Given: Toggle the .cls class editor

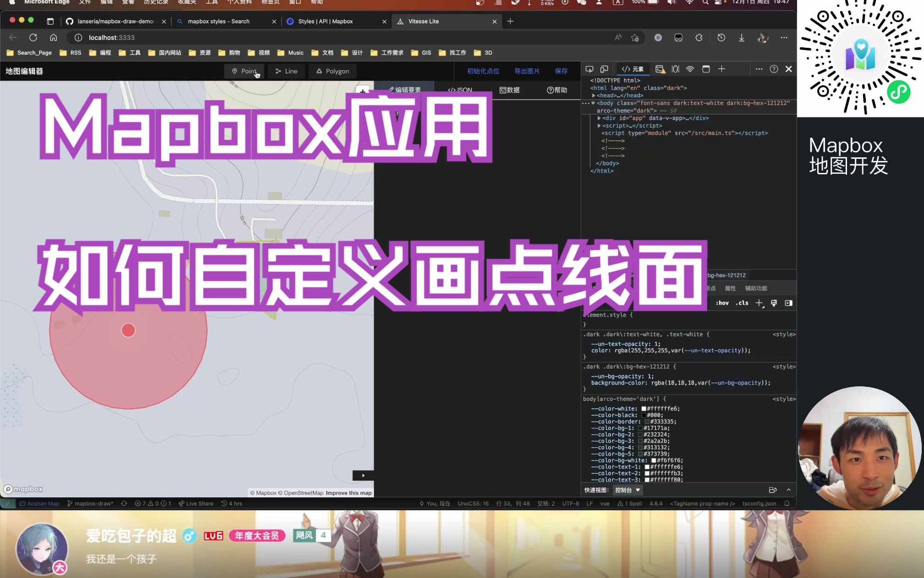Looking at the screenshot, I should pyautogui.click(x=742, y=303).
